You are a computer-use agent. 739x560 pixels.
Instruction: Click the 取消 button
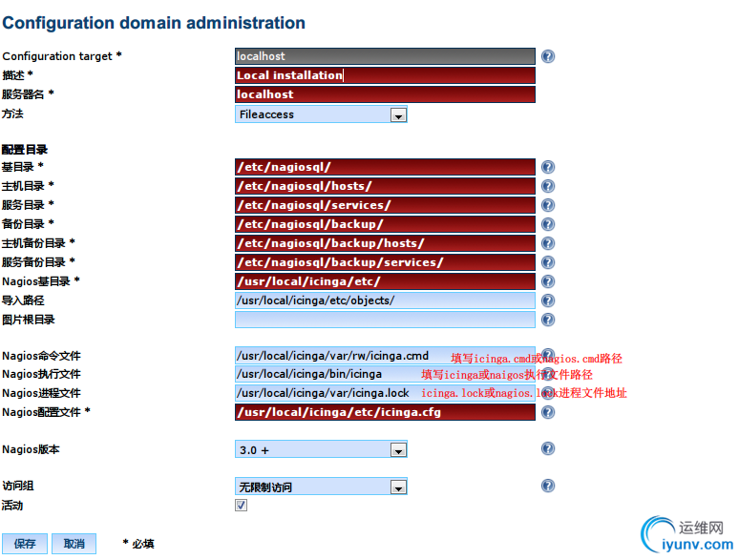74,544
